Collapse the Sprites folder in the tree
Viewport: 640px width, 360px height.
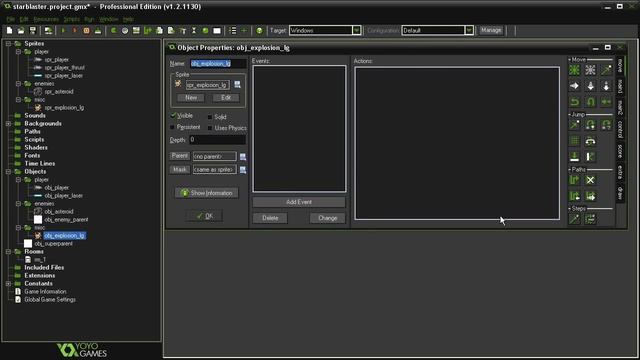pos(8,43)
